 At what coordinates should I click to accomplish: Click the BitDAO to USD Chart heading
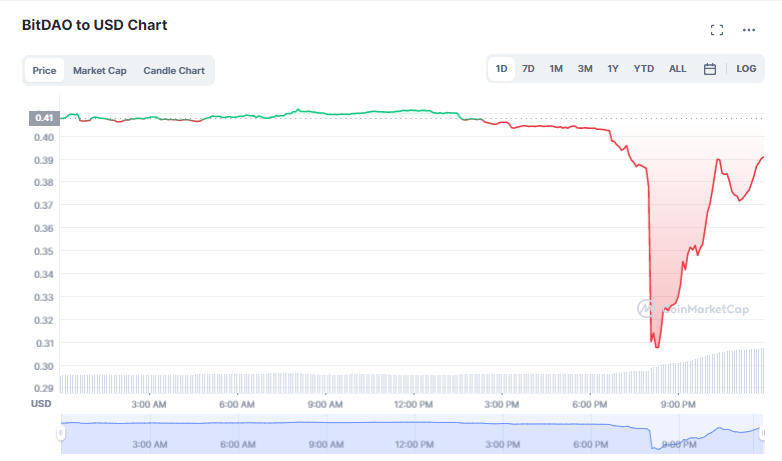94,25
